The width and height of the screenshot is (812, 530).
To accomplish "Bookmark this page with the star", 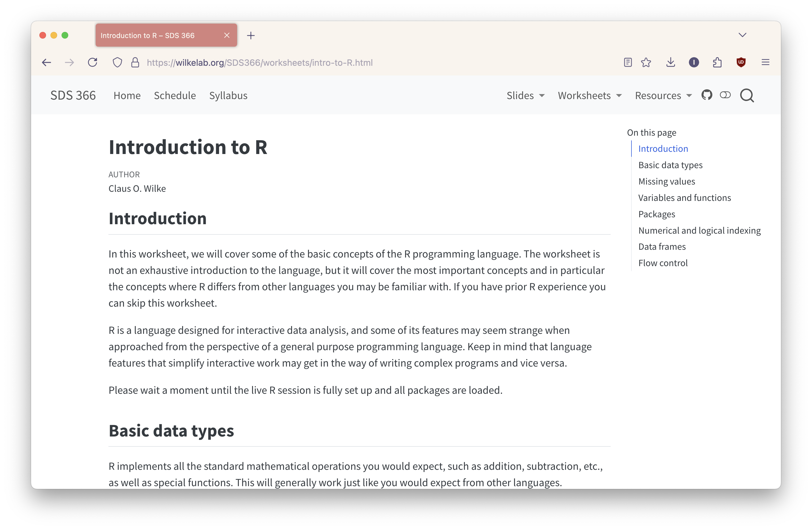I will (x=646, y=62).
